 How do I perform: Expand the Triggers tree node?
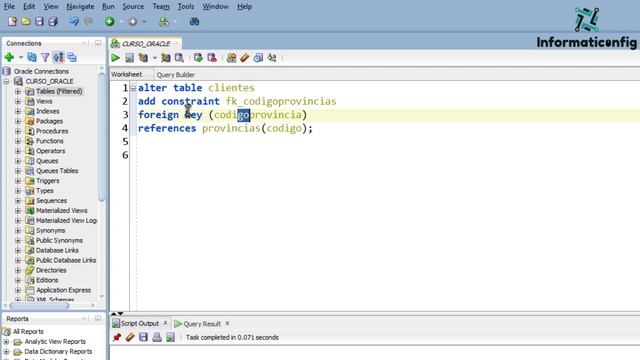(18, 181)
